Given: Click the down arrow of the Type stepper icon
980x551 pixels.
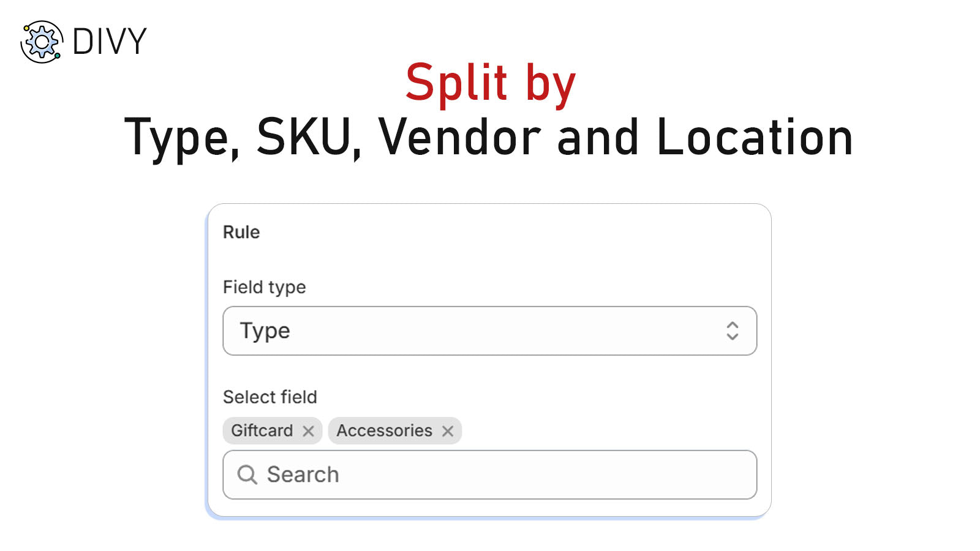Looking at the screenshot, I should pyautogui.click(x=733, y=336).
